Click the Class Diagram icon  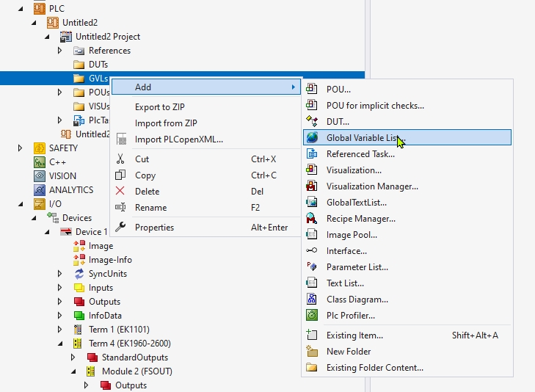[311, 300]
